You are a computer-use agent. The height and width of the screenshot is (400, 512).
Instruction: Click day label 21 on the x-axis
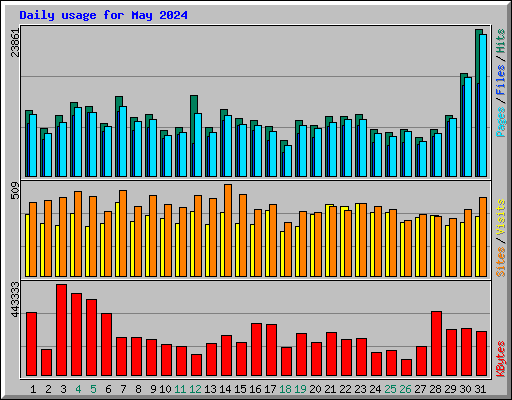point(330,389)
